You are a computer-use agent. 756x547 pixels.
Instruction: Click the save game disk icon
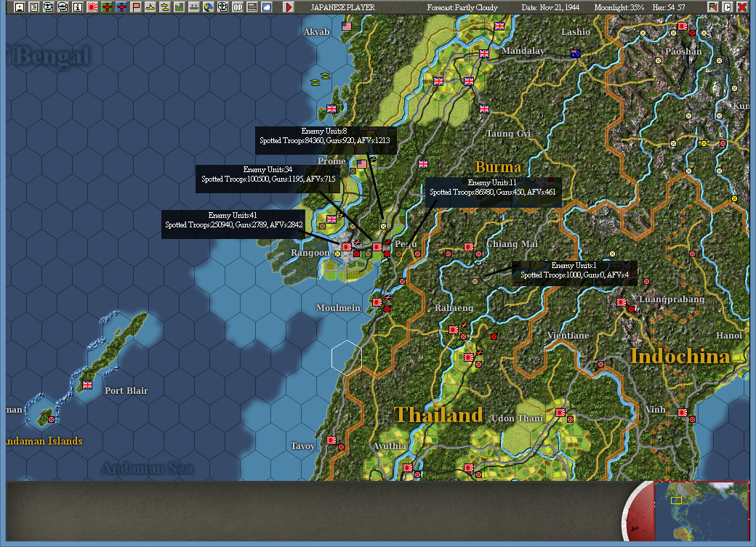pos(20,7)
